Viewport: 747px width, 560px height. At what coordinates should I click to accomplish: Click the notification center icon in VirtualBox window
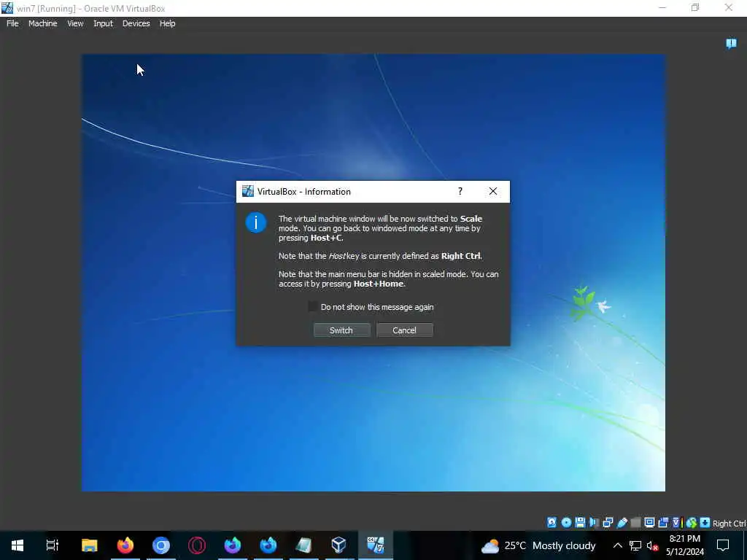click(731, 44)
